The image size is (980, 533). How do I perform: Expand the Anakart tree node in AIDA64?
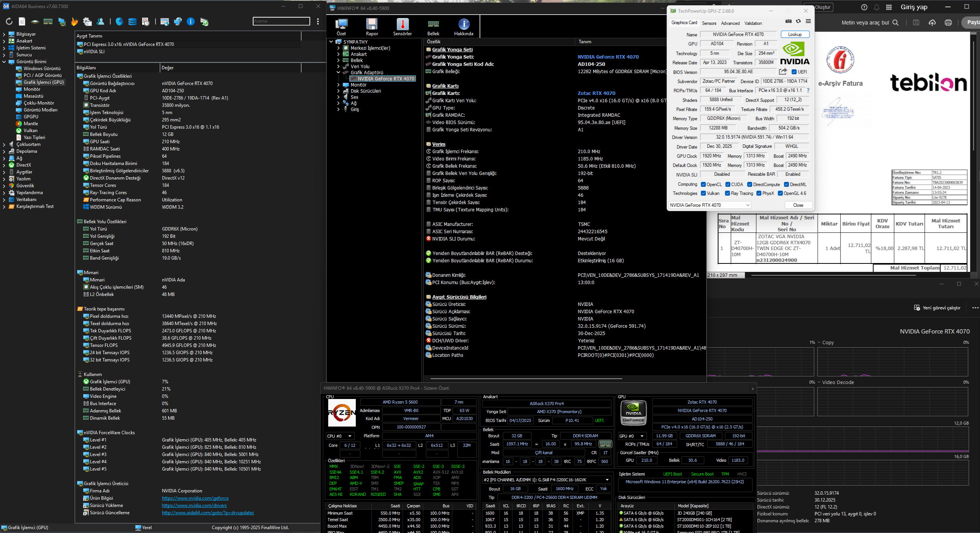tap(4, 41)
